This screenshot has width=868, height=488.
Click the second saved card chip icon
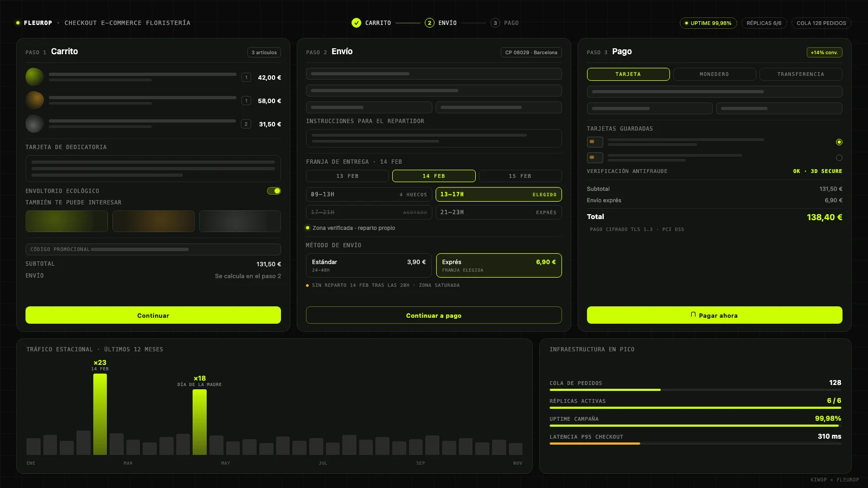pyautogui.click(x=595, y=158)
